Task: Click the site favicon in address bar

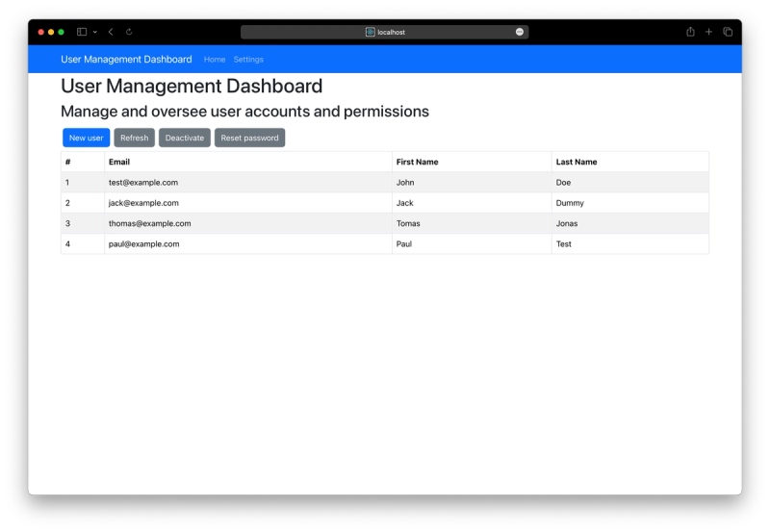Action: point(370,32)
